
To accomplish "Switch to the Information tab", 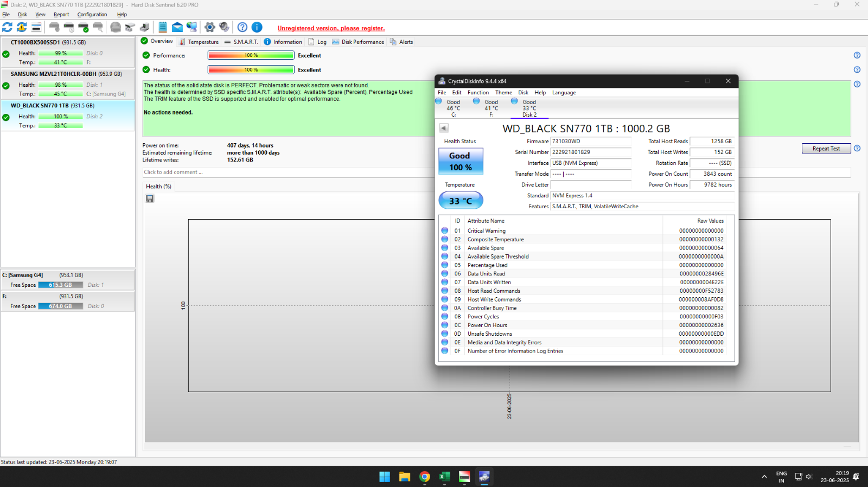I will click(283, 42).
